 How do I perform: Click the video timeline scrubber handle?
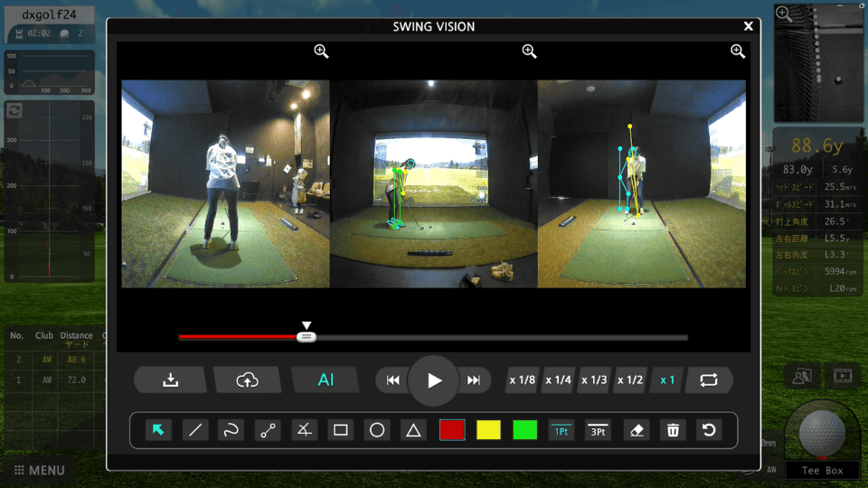click(307, 337)
